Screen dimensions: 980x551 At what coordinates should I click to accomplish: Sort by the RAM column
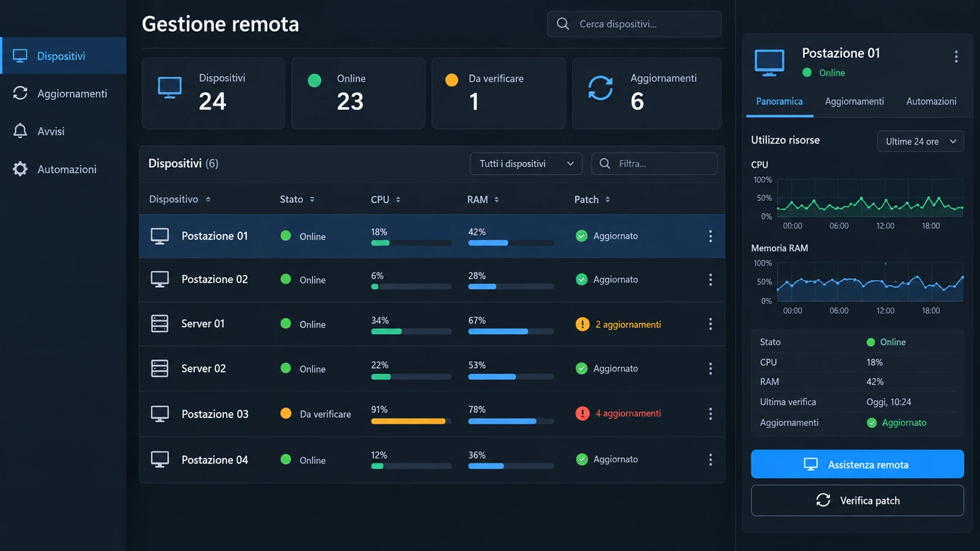pyautogui.click(x=483, y=200)
